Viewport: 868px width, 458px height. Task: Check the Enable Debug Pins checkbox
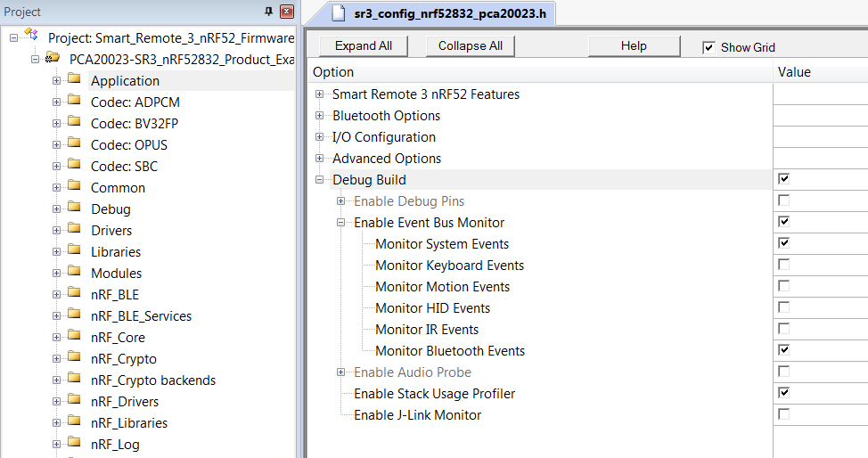[x=783, y=200]
